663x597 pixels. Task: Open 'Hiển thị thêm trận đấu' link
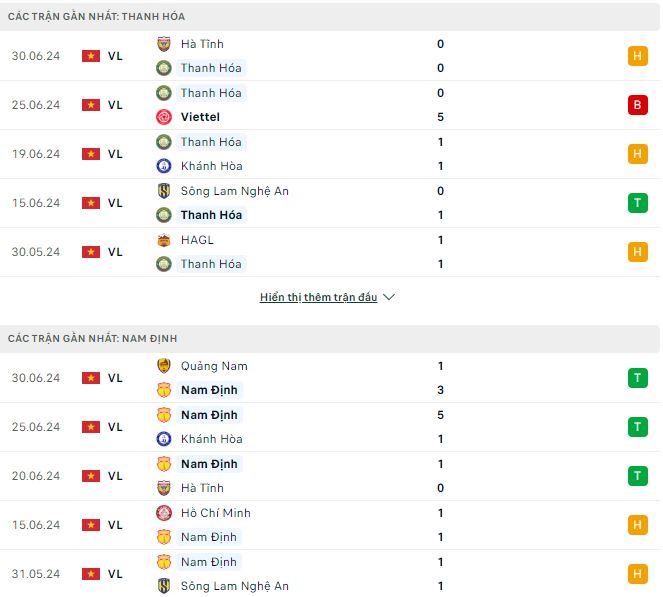(x=318, y=297)
